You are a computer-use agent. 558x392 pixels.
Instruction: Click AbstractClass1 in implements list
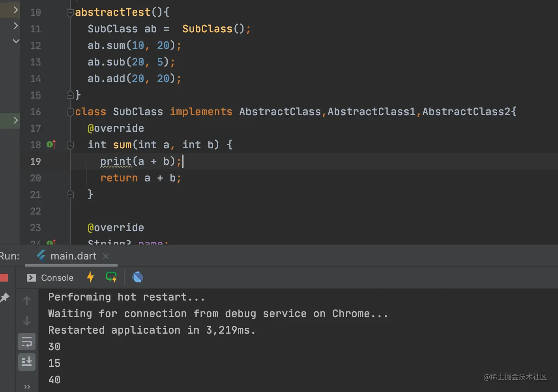coord(372,112)
